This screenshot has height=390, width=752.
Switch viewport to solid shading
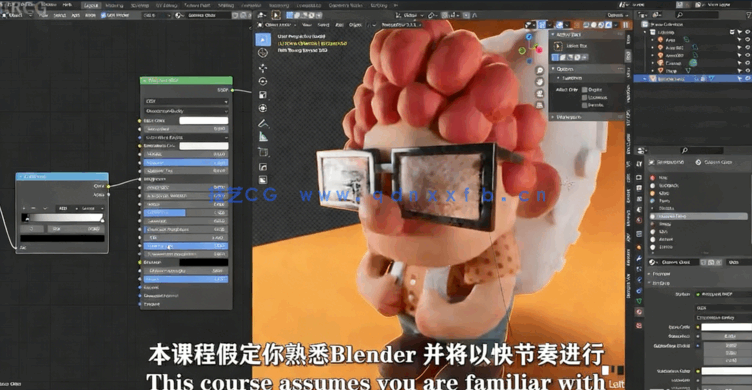coord(594,25)
